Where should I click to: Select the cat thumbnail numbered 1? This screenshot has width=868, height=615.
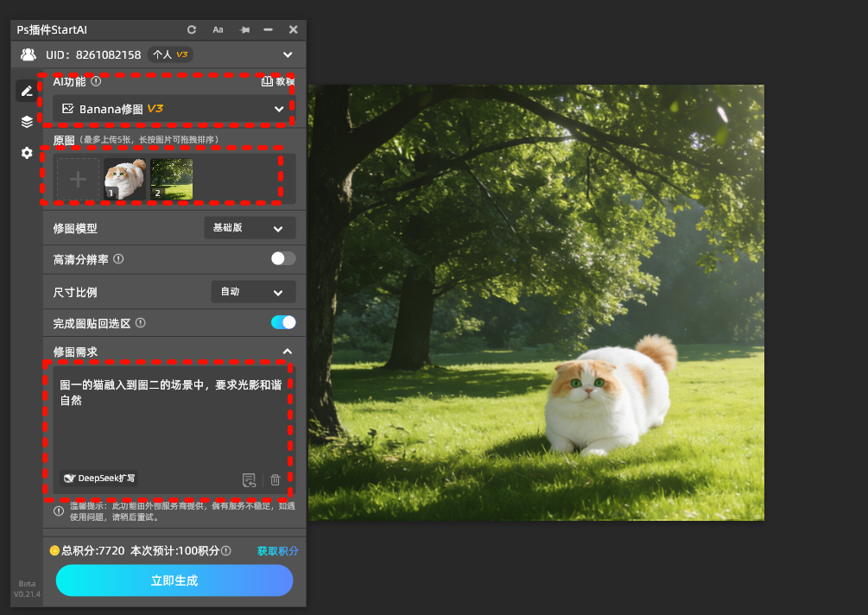(x=125, y=179)
